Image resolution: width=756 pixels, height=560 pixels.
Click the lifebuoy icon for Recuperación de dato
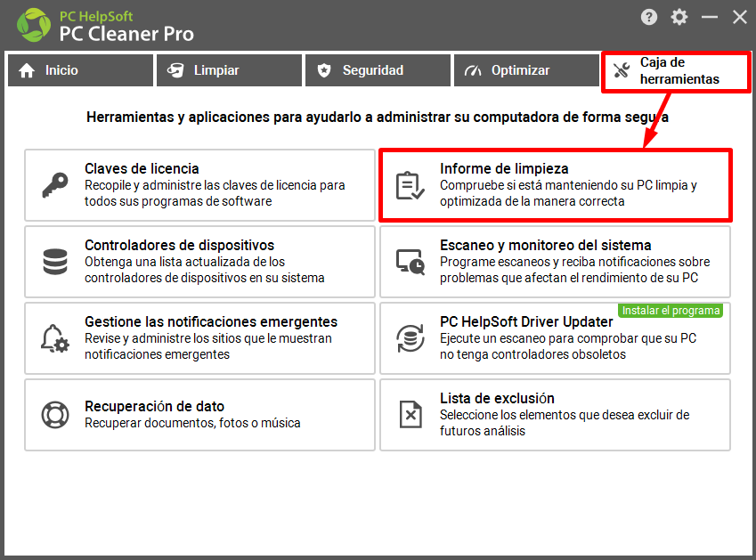55,415
